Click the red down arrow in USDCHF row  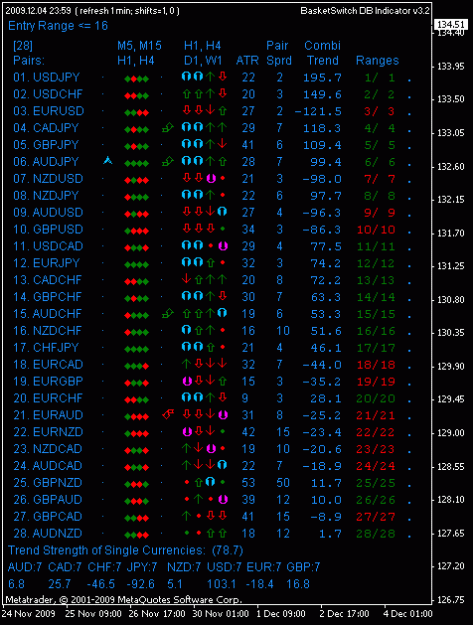point(223,94)
